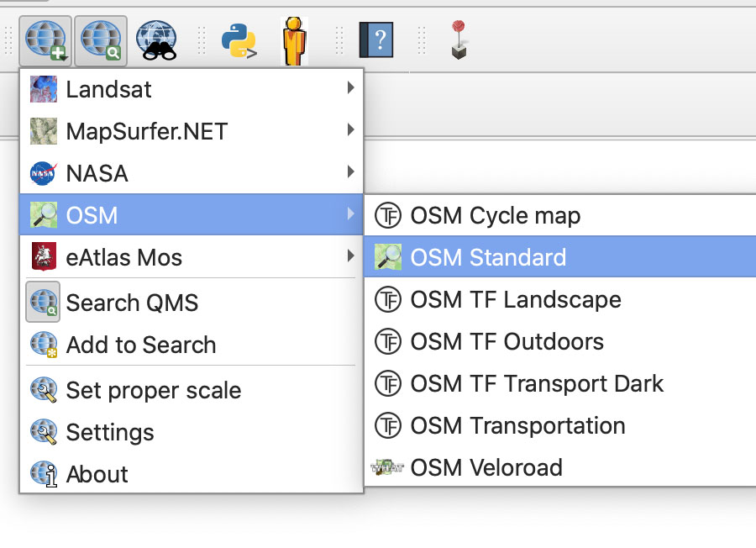This screenshot has height=548, width=756.
Task: Open the eAtlas Mos menu entry
Action: [x=192, y=256]
